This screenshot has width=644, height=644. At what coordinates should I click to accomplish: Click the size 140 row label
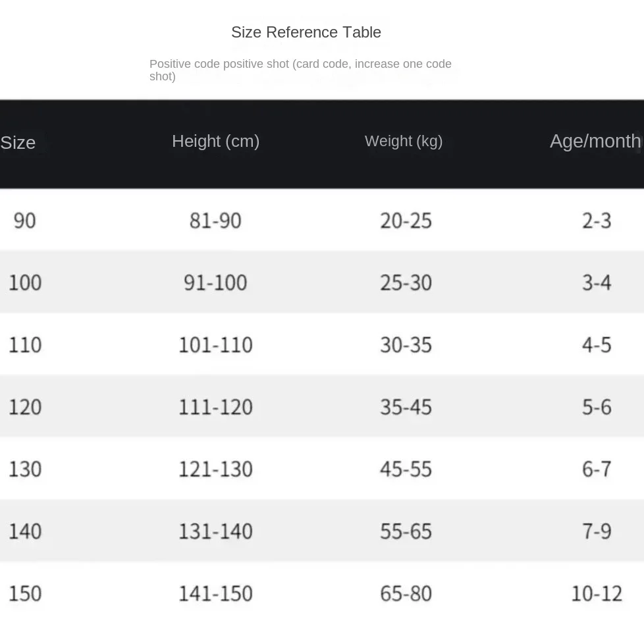tap(25, 531)
